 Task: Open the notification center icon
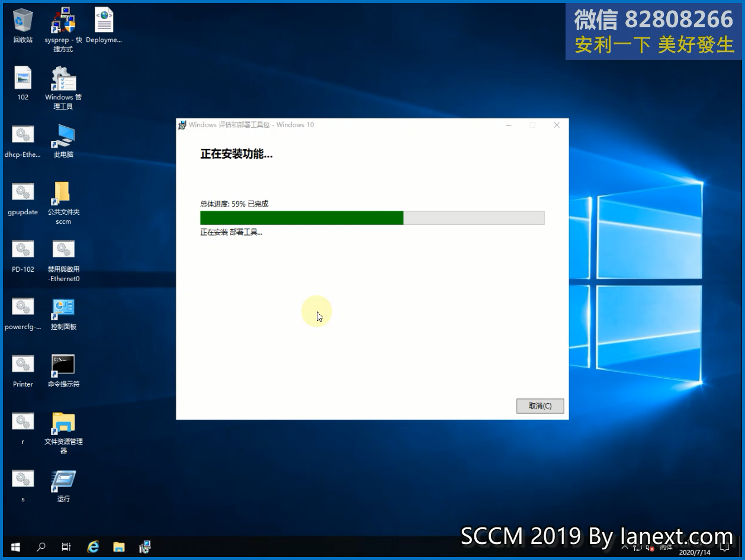tap(724, 548)
